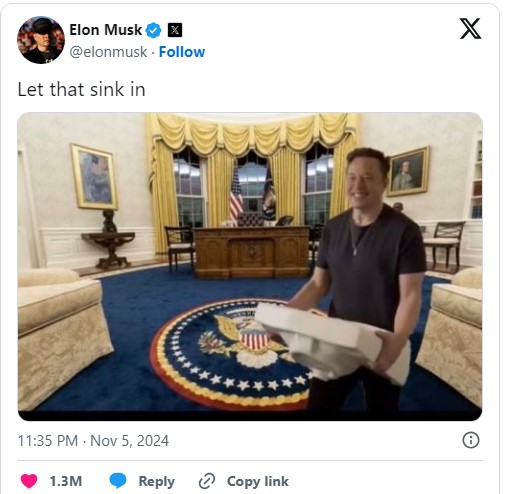The width and height of the screenshot is (519, 494).
Task: Open Elon Musk's profile avatar
Action: (41, 40)
